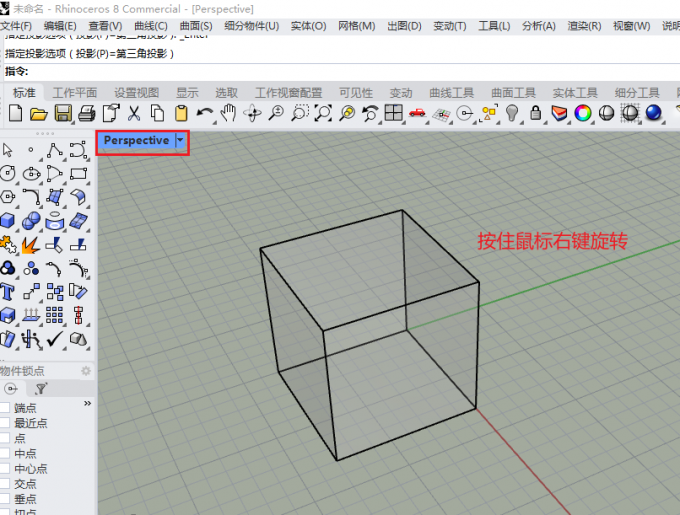Toggle the 最近点 osnap checkbox
Viewport: 680px width, 515px height.
point(5,423)
